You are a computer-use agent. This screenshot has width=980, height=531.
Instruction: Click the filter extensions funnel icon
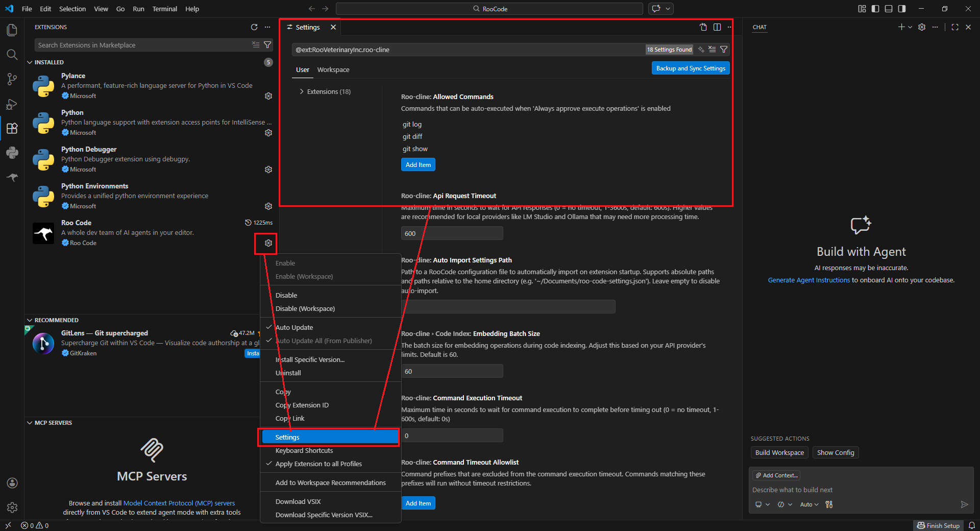pyautogui.click(x=267, y=45)
